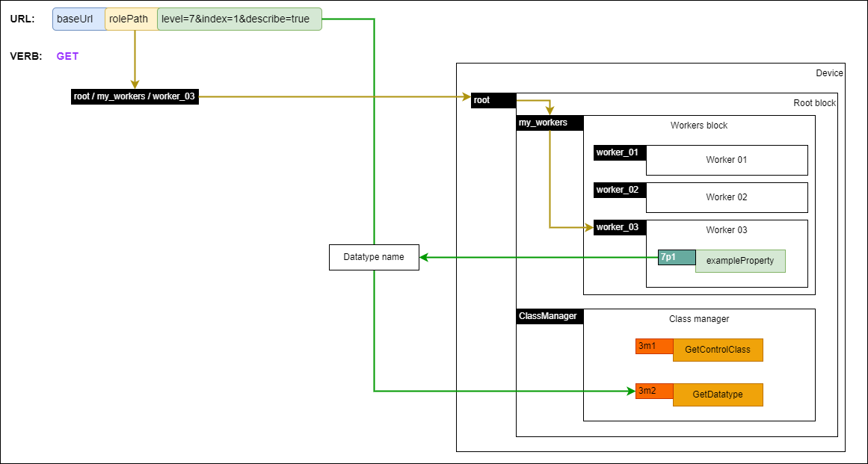Select the exampleProperty green node

pos(740,261)
